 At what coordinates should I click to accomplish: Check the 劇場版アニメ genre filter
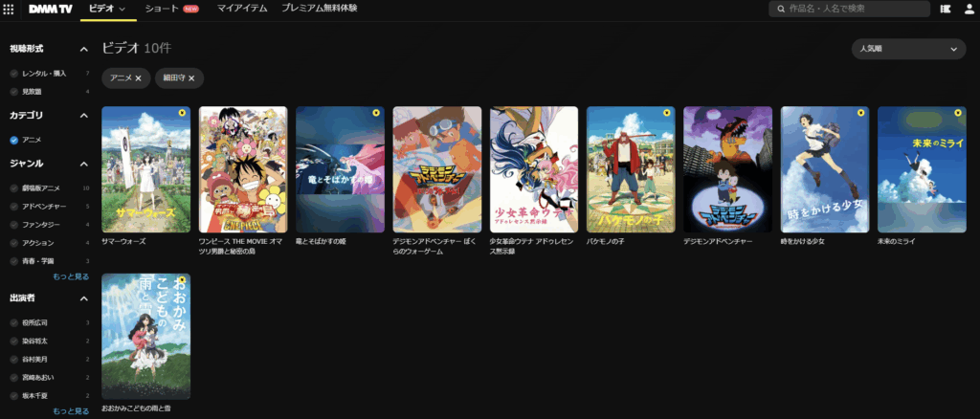coord(13,187)
